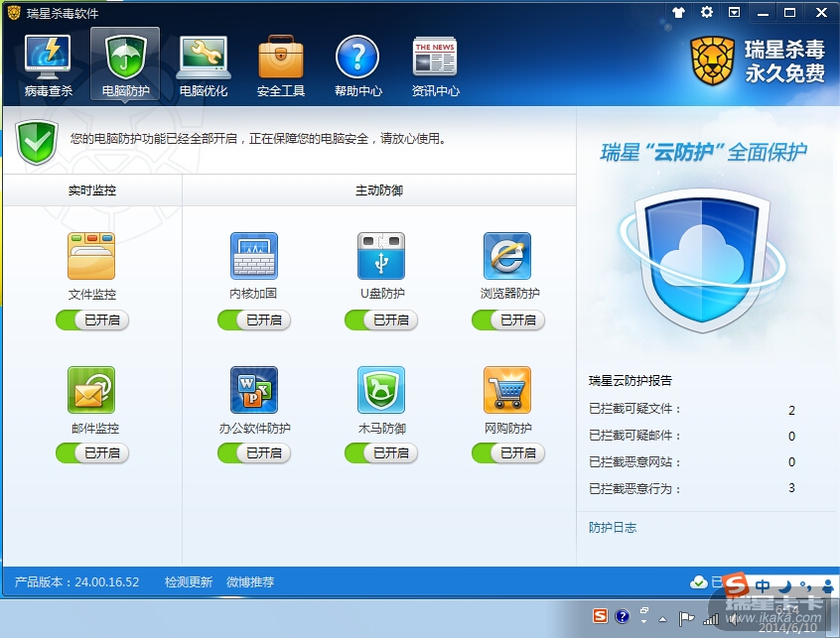Toggle 网购防护 switch
Image resolution: width=840 pixels, height=638 pixels.
(507, 453)
